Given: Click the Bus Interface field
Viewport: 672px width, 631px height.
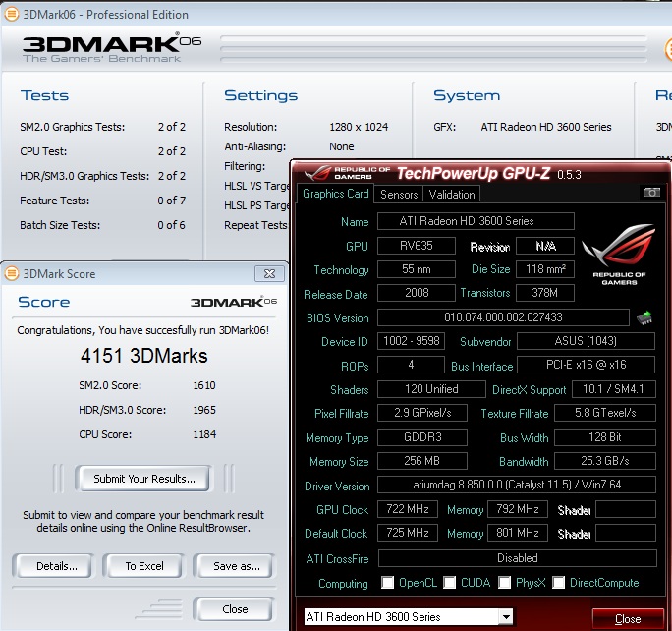Looking at the screenshot, I should click(x=586, y=365).
